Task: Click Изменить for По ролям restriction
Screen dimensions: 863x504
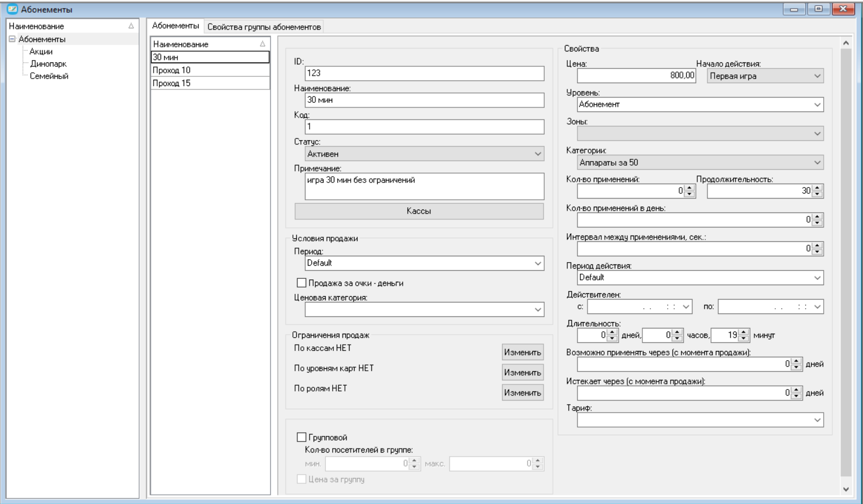Action: (523, 393)
